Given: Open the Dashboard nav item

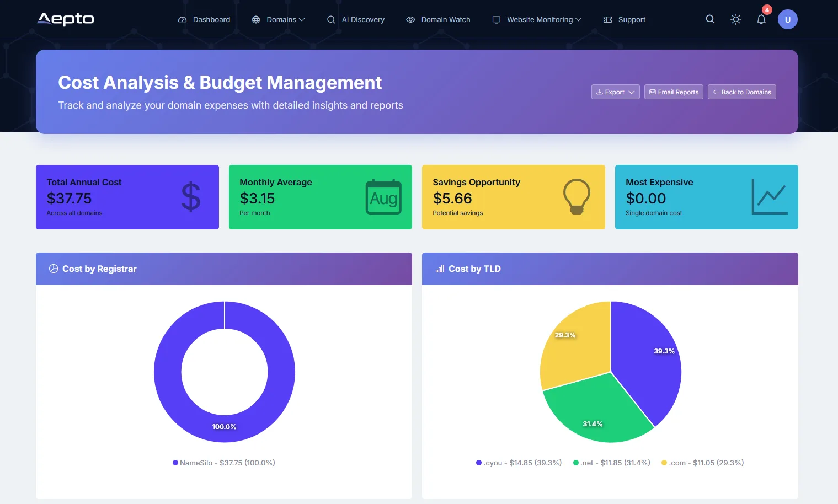Looking at the screenshot, I should [x=204, y=19].
